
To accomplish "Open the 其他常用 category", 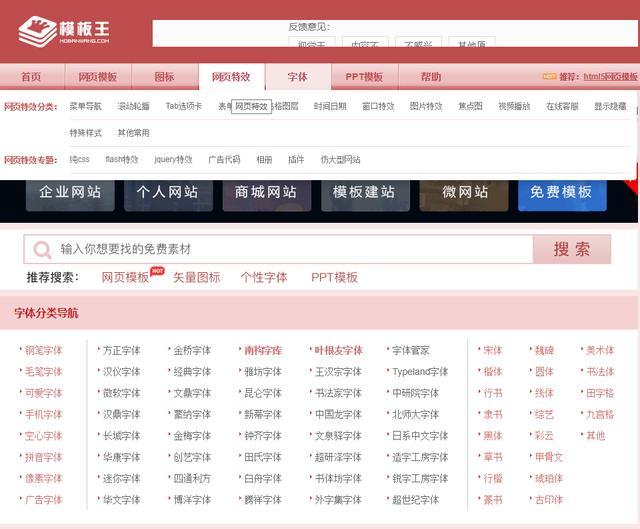I will pyautogui.click(x=133, y=133).
